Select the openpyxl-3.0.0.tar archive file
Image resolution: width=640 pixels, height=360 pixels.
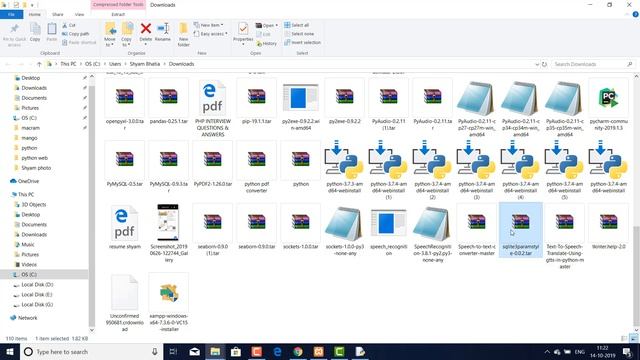[124, 105]
